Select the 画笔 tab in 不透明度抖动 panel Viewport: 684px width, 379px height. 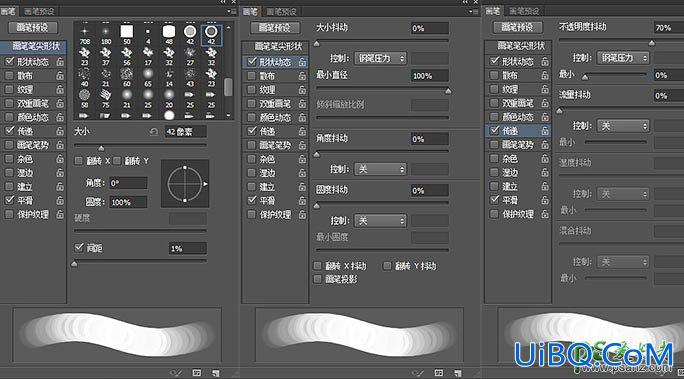pyautogui.click(x=493, y=11)
